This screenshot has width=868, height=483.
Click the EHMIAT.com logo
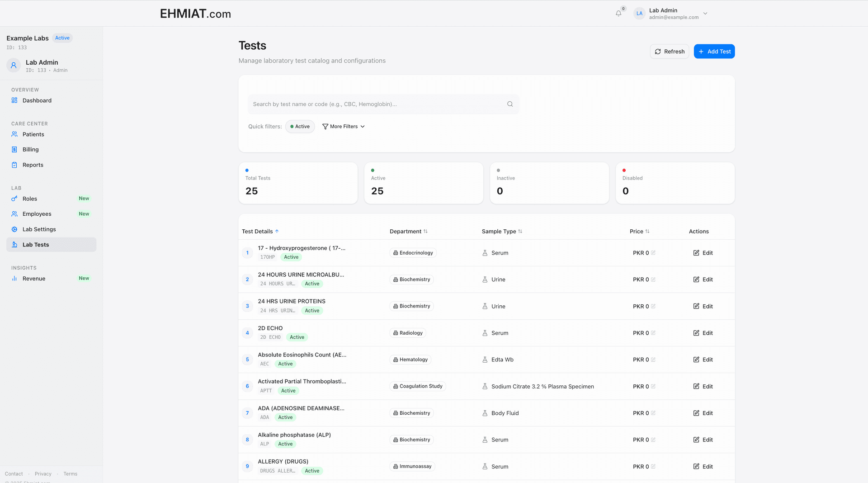click(195, 14)
